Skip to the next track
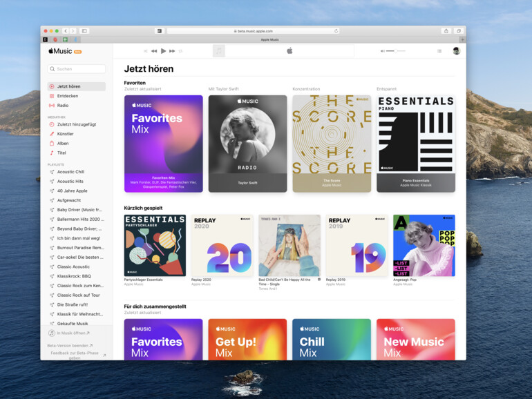 tap(172, 51)
